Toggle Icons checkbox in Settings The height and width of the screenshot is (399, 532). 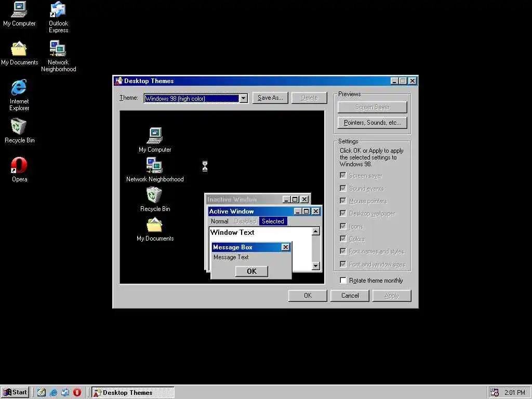coord(343,227)
